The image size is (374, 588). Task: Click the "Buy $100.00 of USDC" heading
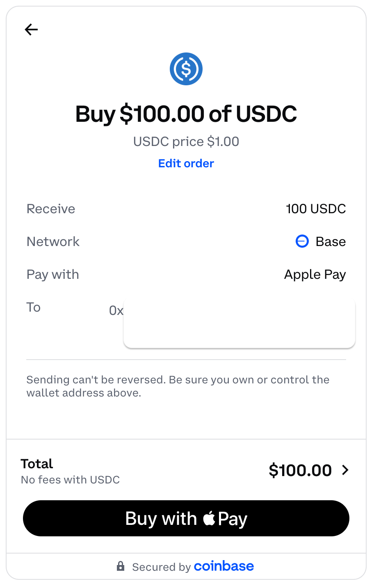[186, 114]
